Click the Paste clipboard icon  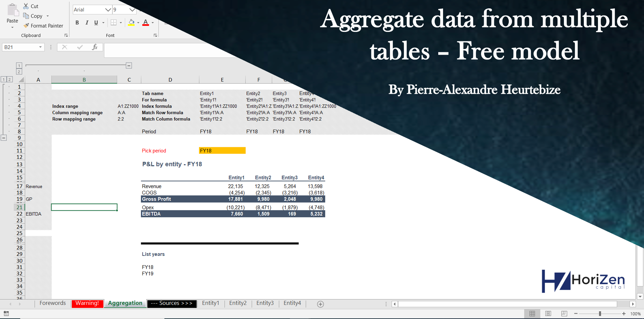point(13,10)
